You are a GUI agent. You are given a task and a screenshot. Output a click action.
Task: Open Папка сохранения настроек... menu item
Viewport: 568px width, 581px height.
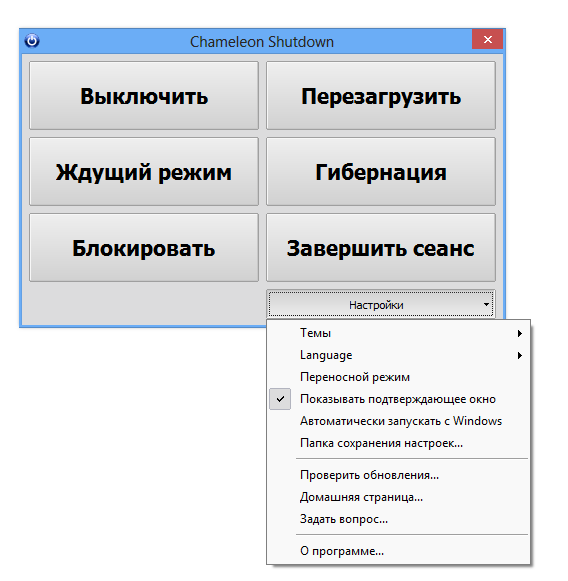point(399,443)
